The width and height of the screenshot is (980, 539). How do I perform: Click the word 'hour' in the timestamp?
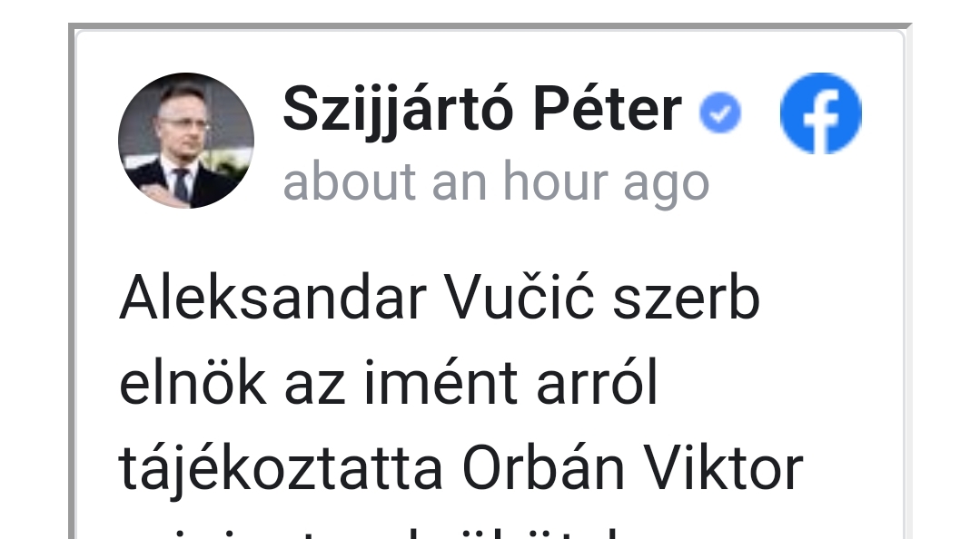(x=555, y=181)
